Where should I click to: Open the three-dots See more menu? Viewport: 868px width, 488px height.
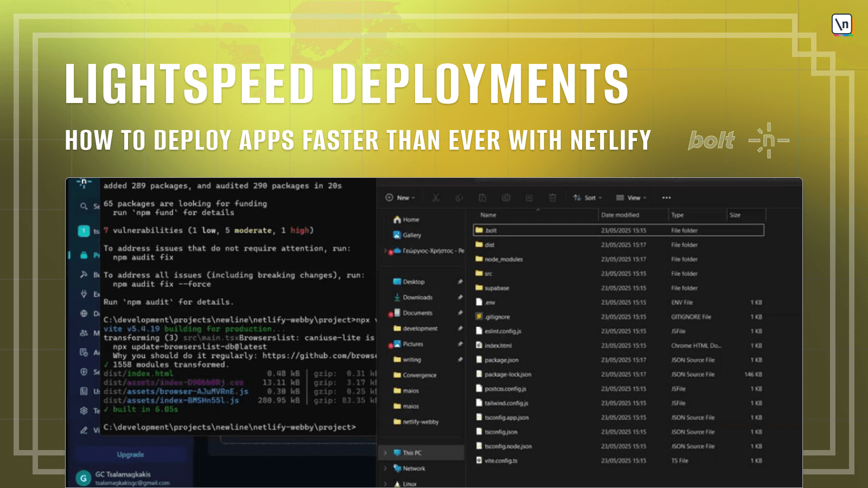[666, 198]
